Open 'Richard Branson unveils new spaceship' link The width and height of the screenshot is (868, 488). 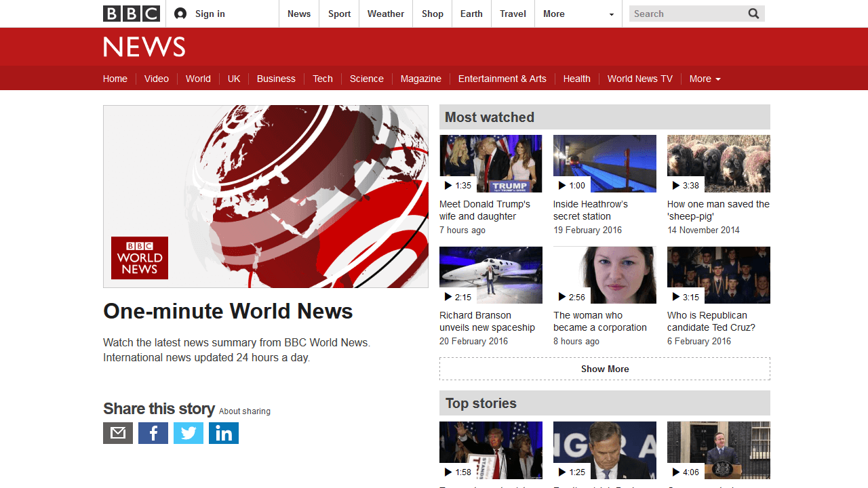coord(488,321)
